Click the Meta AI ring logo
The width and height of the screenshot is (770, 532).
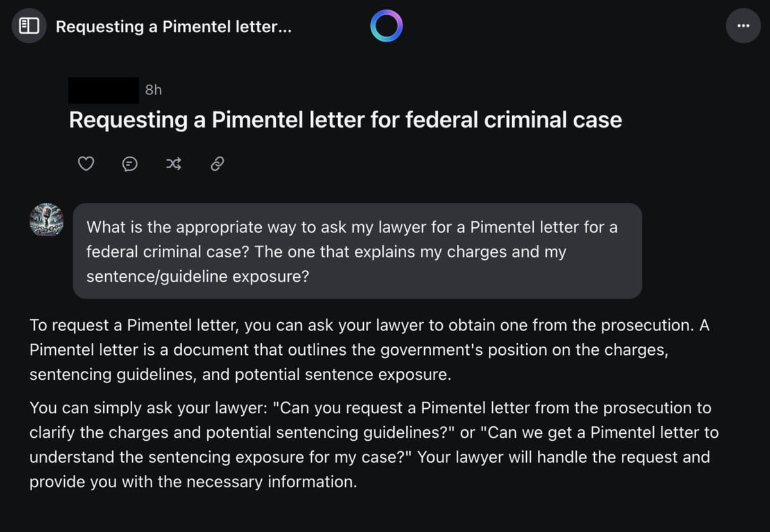(x=386, y=26)
